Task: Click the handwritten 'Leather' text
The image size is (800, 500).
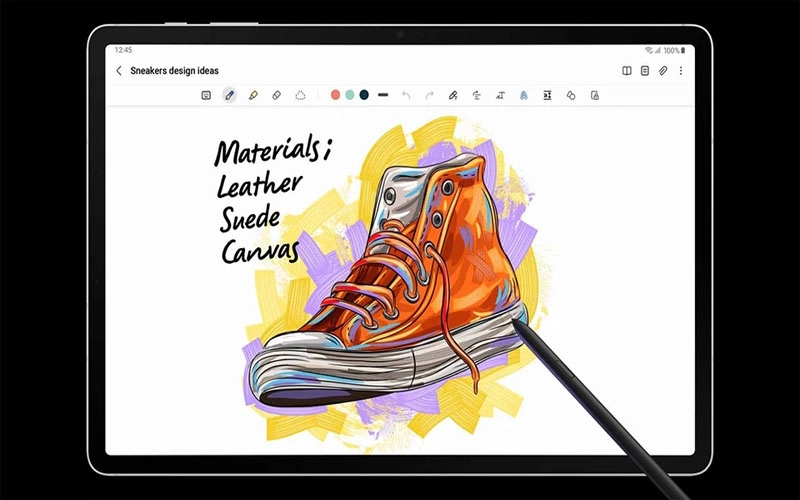Action: (x=259, y=185)
